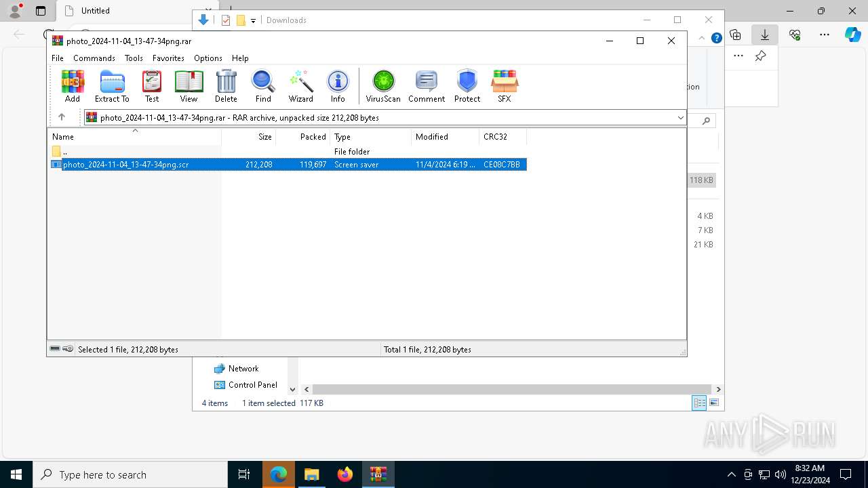Open the File menu
Viewport: 868px width, 488px height.
point(58,58)
